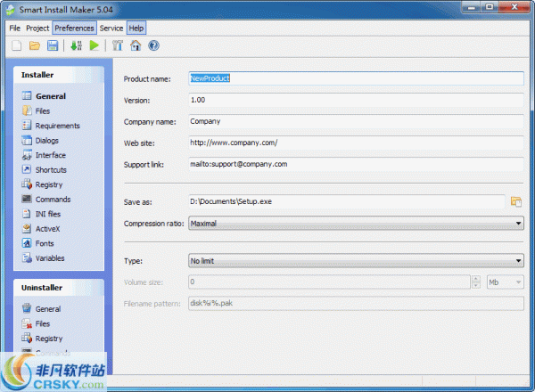Open the Preferences menu
535x392 pixels.
74,29
